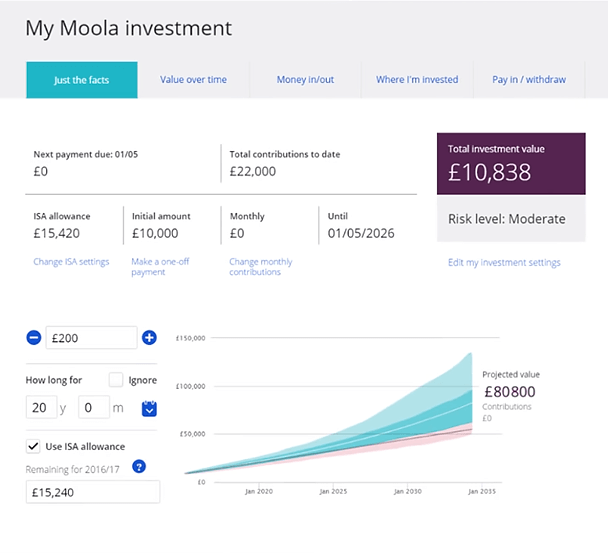Click the Monthly £0 value

pyautogui.click(x=237, y=233)
